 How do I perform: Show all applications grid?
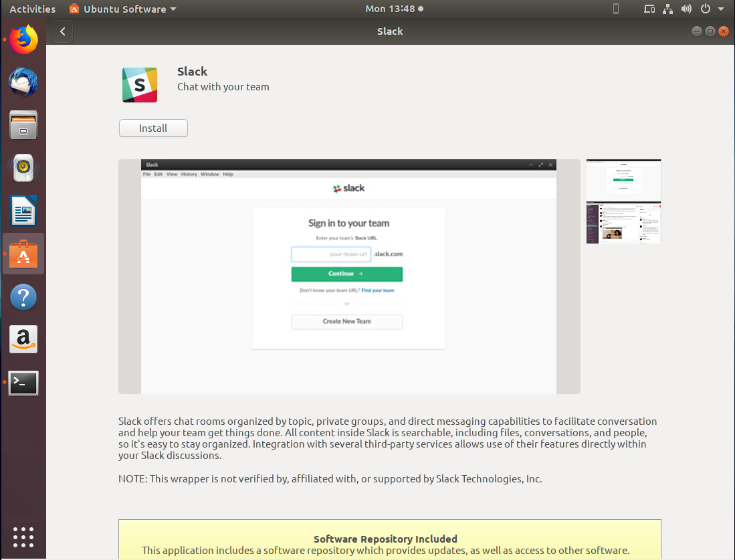23,537
